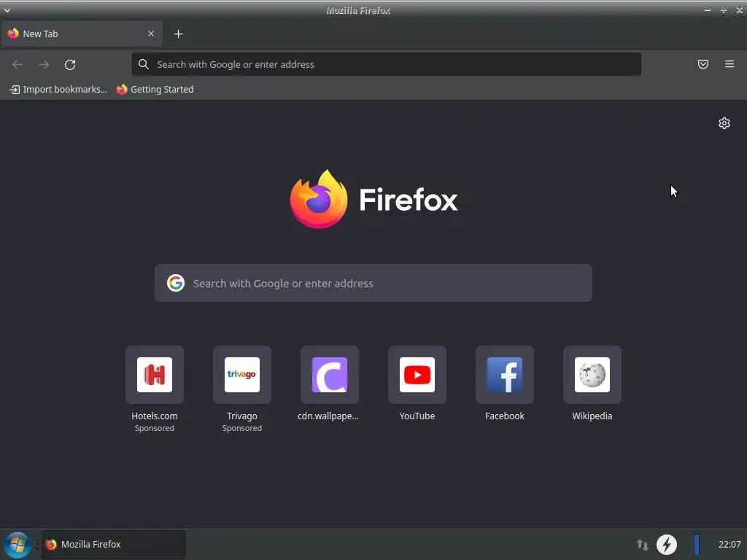Focus the central Google search box
This screenshot has width=747, height=560.
(x=373, y=284)
